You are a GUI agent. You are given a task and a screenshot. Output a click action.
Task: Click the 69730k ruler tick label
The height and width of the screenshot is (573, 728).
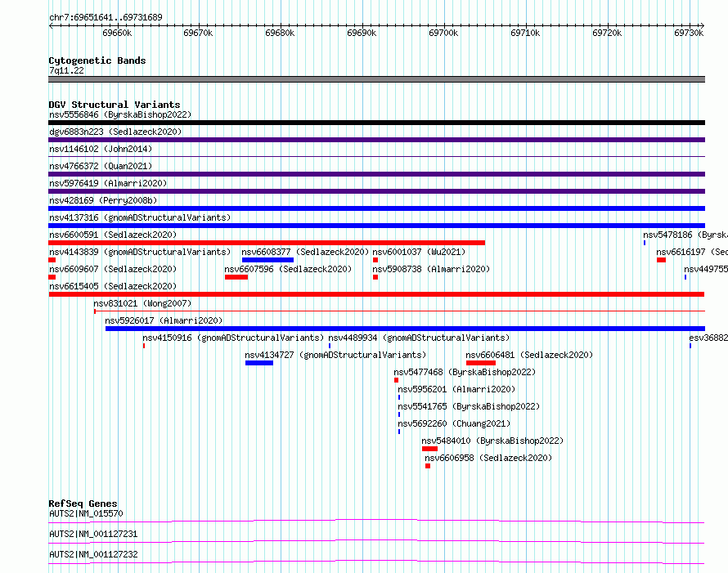point(689,33)
